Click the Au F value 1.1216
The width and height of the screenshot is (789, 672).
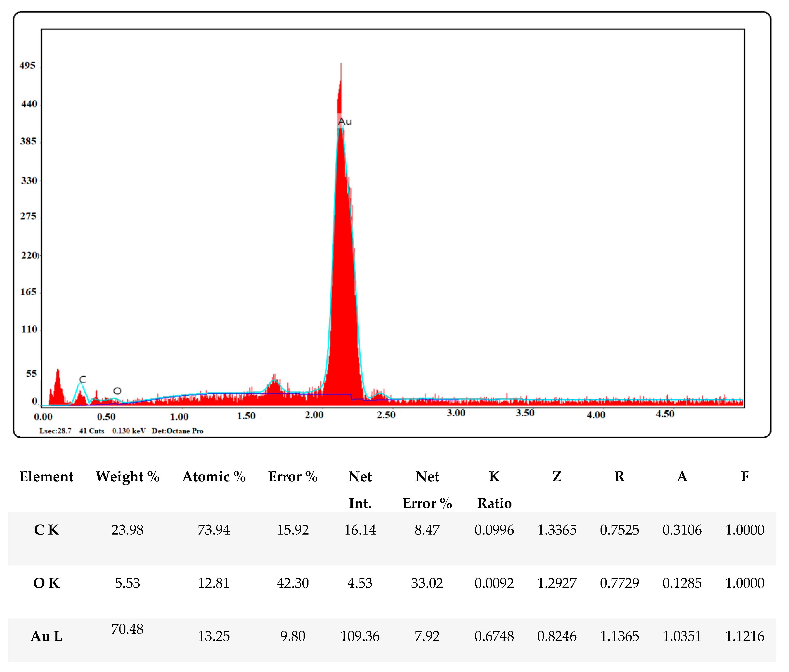744,636
